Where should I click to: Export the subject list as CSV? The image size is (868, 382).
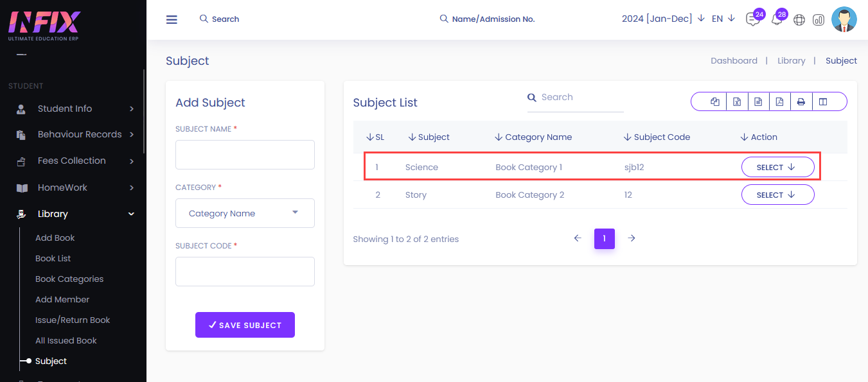(758, 101)
